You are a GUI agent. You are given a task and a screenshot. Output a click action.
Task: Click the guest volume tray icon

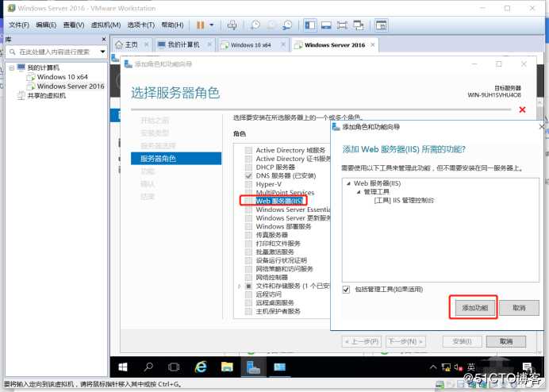point(459,367)
